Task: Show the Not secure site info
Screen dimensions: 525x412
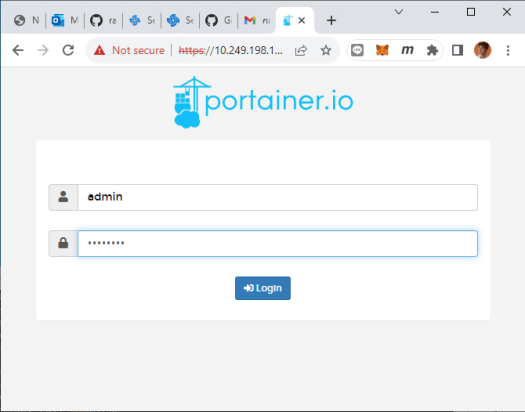Action: pyautogui.click(x=130, y=50)
